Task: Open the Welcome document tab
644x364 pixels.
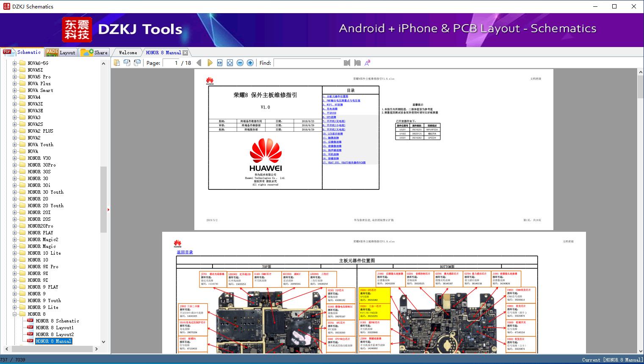Action: 127,53
